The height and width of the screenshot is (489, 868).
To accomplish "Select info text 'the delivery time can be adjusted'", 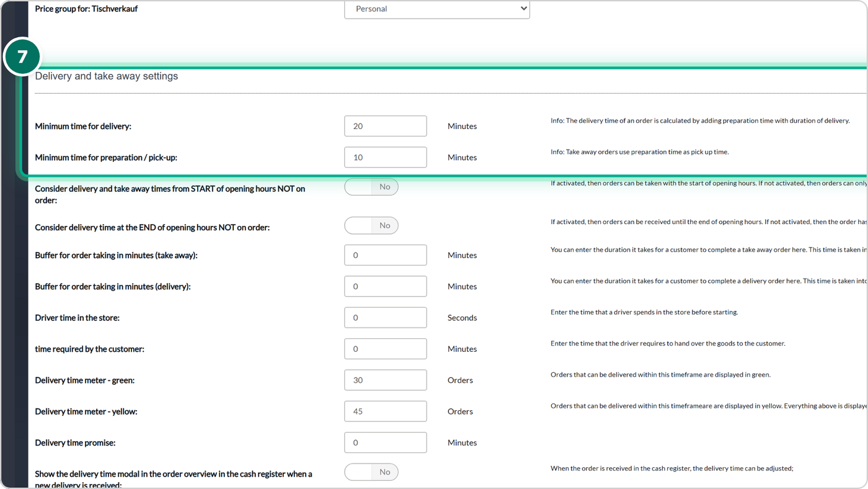I will pos(672,469).
